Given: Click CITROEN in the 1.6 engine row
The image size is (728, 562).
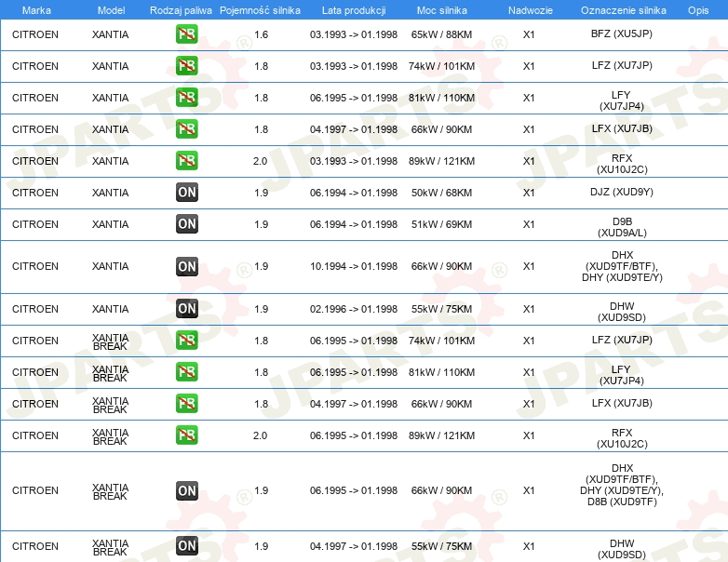Looking at the screenshot, I should point(35,34).
